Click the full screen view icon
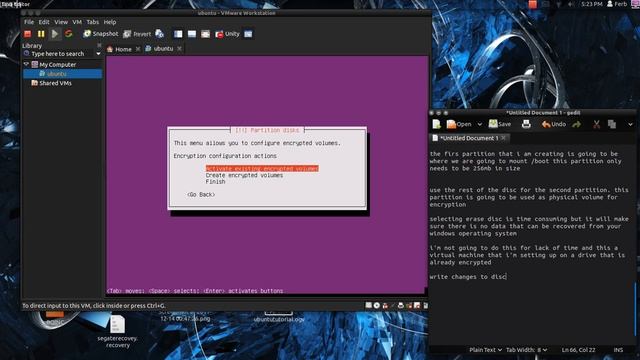 coord(205,34)
